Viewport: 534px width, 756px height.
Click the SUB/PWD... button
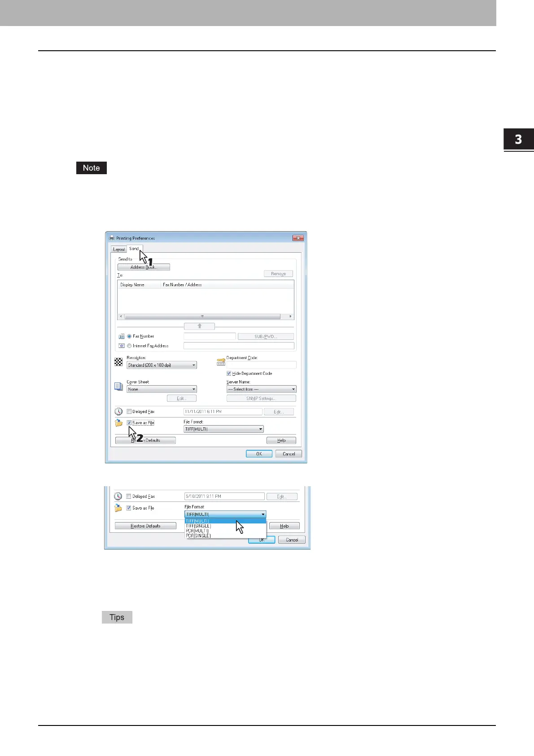266,336
